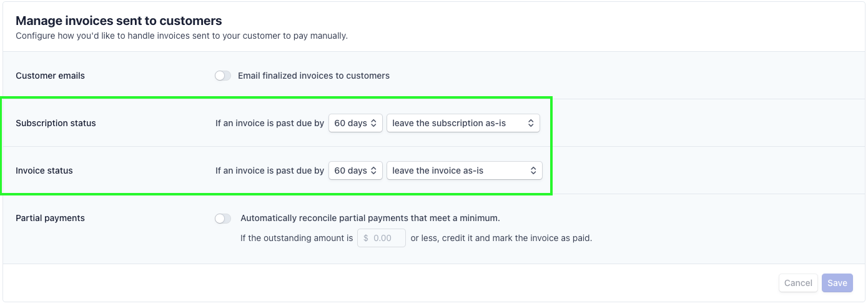Focus the outstanding amount 0.00 field
868x306 pixels.
[382, 238]
